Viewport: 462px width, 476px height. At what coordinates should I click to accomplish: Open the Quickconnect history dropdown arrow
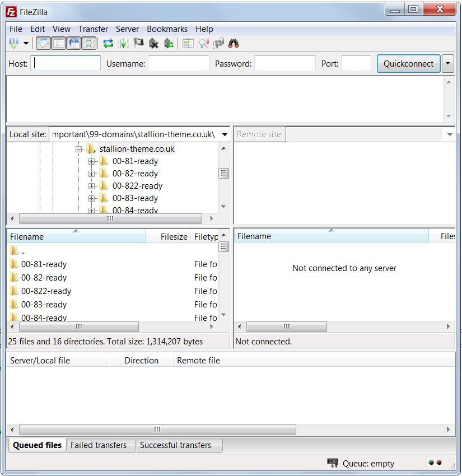click(448, 63)
